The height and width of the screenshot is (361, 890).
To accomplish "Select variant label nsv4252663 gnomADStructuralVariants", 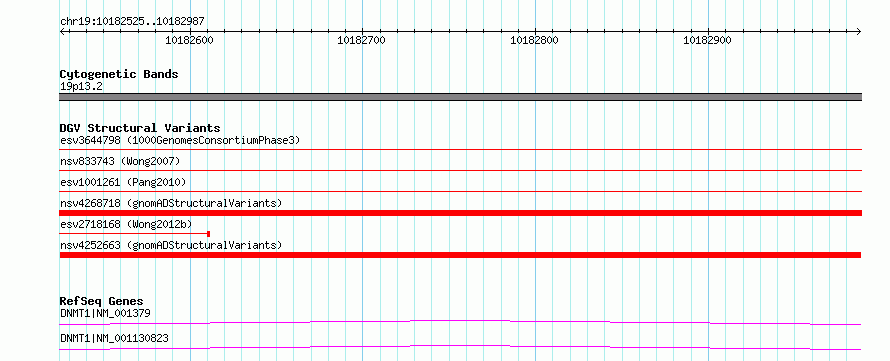I will pos(171,245).
